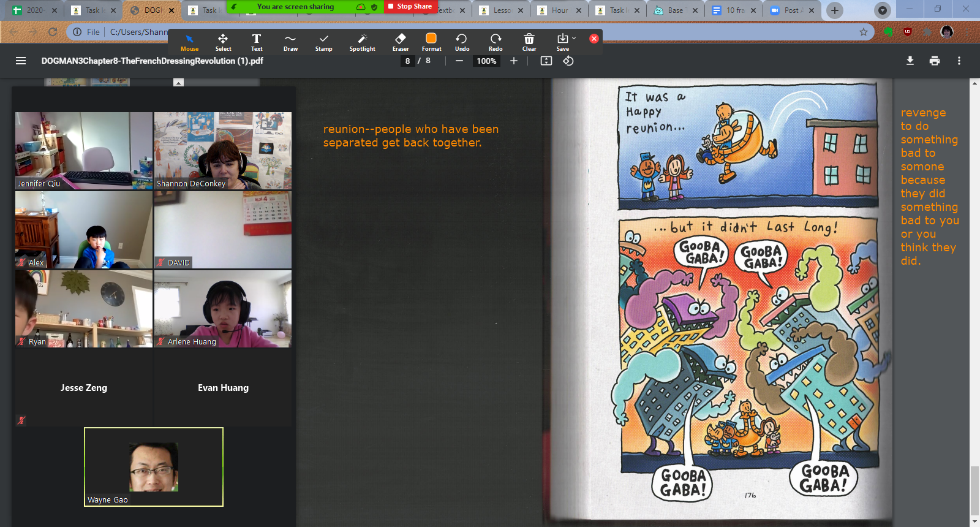Close the annotation toolbar with red X
980x527 pixels.
tap(594, 38)
